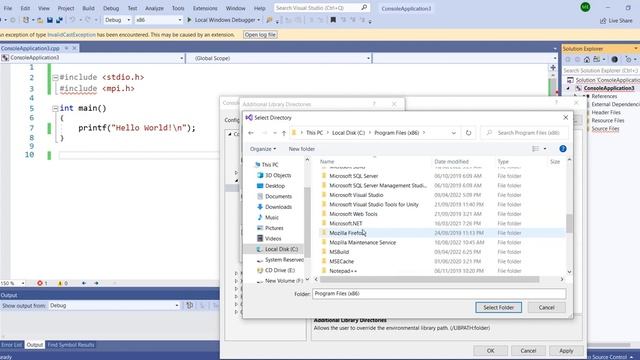
Task: Click Home icon in Solution Explorer toolbar
Action: click(587, 60)
